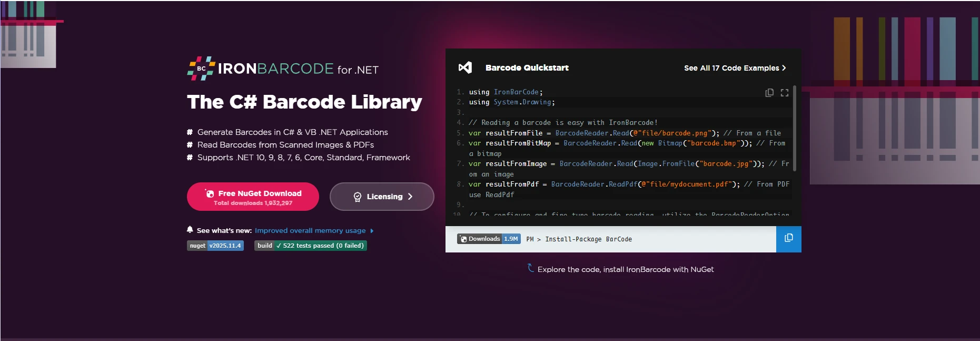Click the license badge icon in Licensing button
The width and height of the screenshot is (980, 341).
[358, 197]
